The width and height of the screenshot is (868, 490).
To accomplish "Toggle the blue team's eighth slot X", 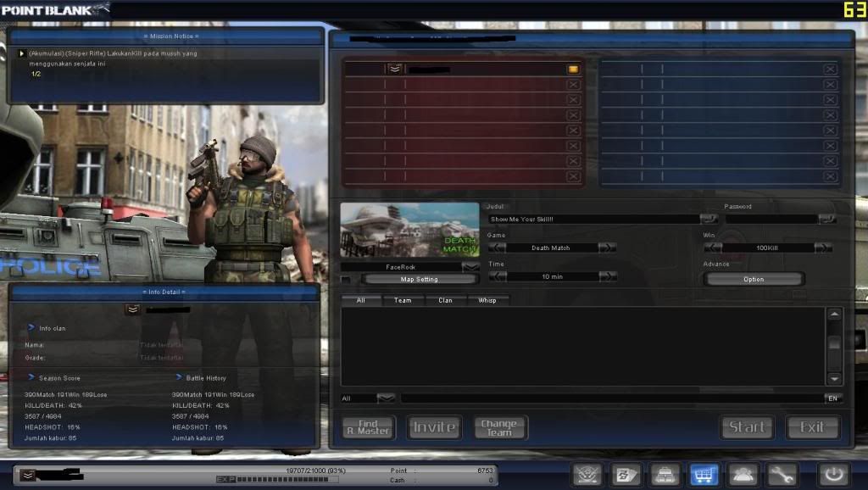I will tap(830, 176).
